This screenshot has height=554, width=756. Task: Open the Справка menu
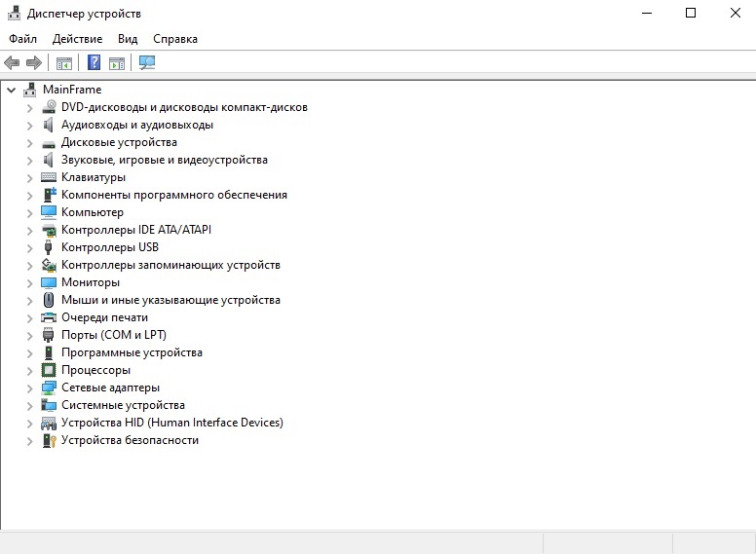click(175, 39)
